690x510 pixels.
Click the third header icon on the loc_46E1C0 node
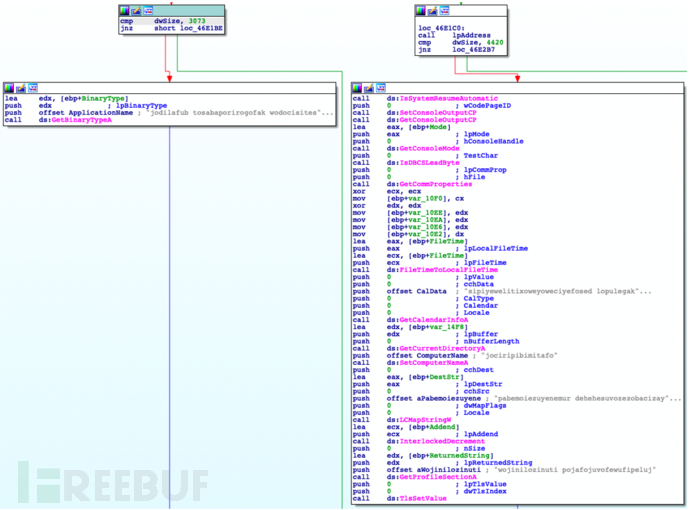coord(444,11)
